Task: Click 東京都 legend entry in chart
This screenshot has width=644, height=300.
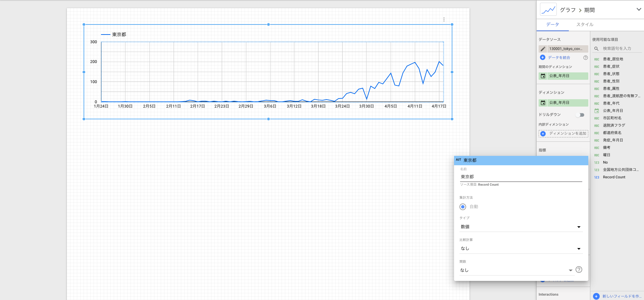Action: 114,35
